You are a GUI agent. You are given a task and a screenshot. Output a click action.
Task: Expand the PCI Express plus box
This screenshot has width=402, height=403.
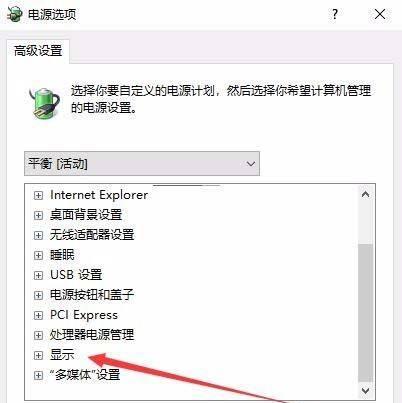tap(38, 315)
